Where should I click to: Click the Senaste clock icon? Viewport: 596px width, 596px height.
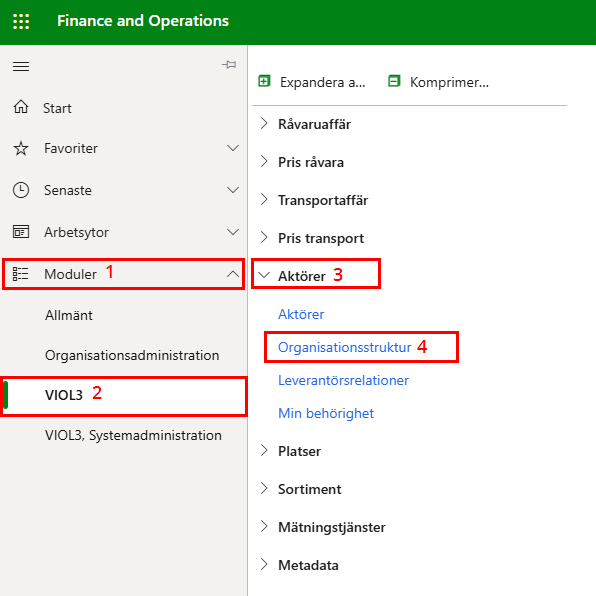(21, 190)
